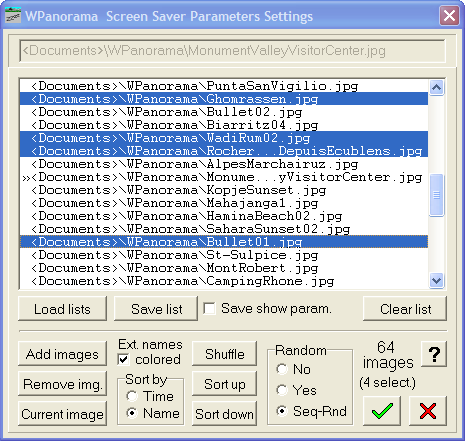Open help with the question mark button
This screenshot has width=465, height=441.
(434, 354)
